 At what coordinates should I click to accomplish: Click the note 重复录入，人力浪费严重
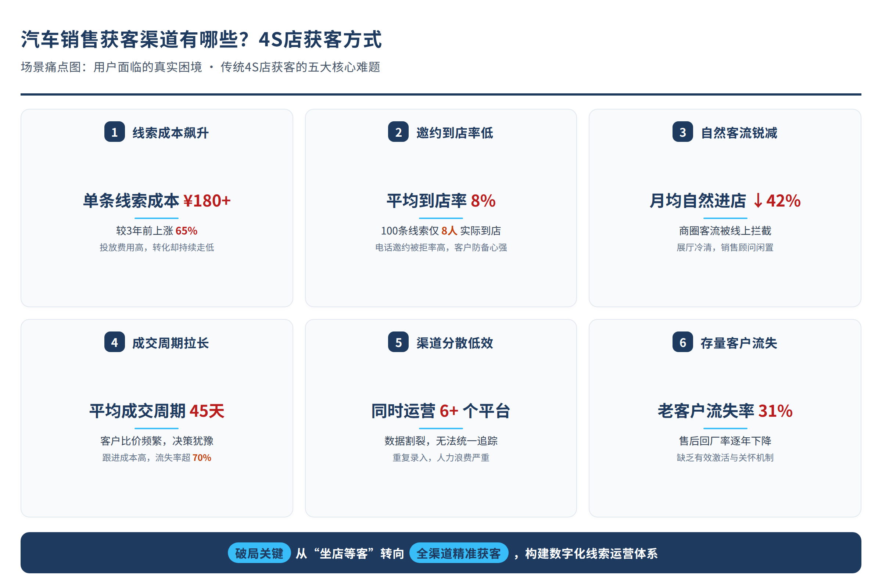click(x=441, y=458)
